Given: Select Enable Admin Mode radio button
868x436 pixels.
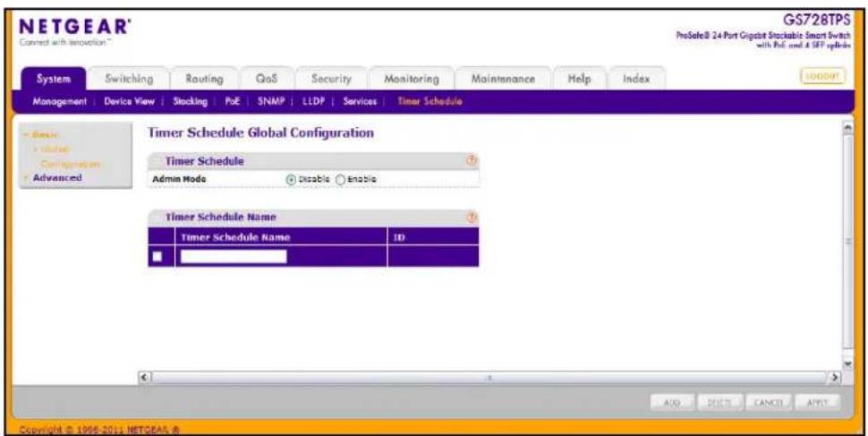Looking at the screenshot, I should [x=340, y=179].
